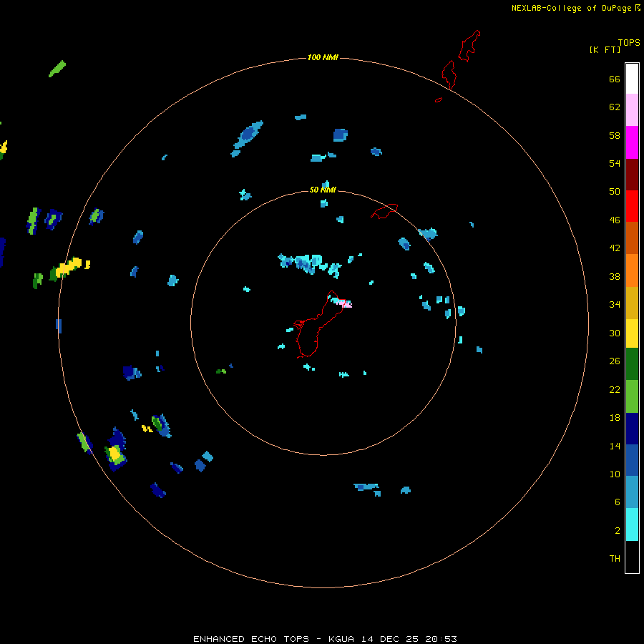Select the 58 legend value label

pos(615,135)
